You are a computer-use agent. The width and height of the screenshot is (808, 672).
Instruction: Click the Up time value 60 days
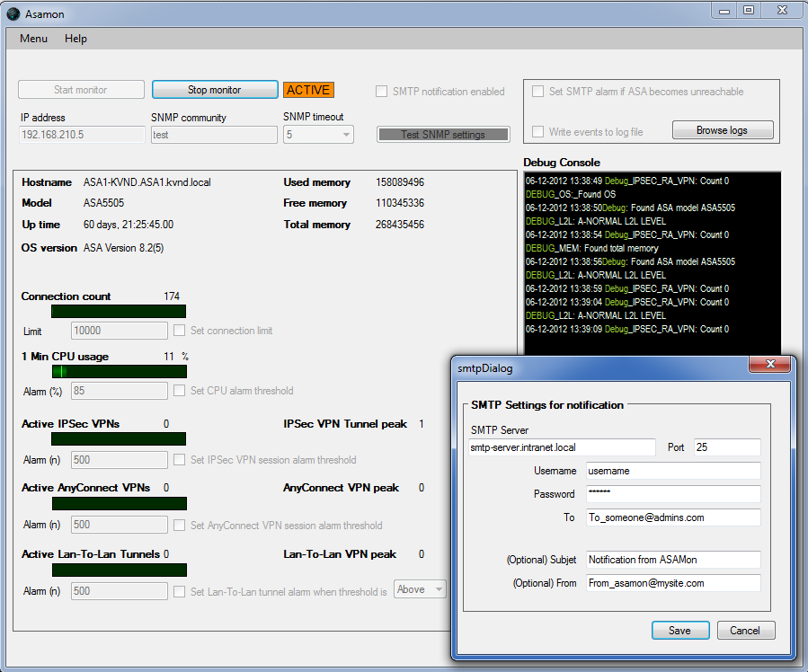coord(129,225)
